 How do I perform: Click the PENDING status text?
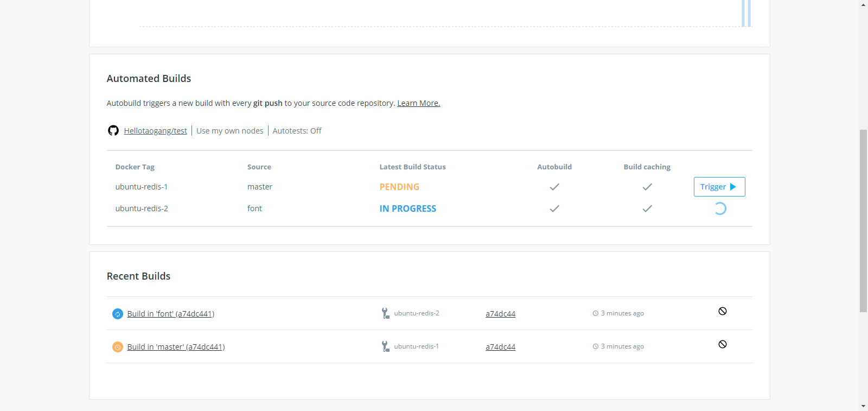tap(399, 187)
